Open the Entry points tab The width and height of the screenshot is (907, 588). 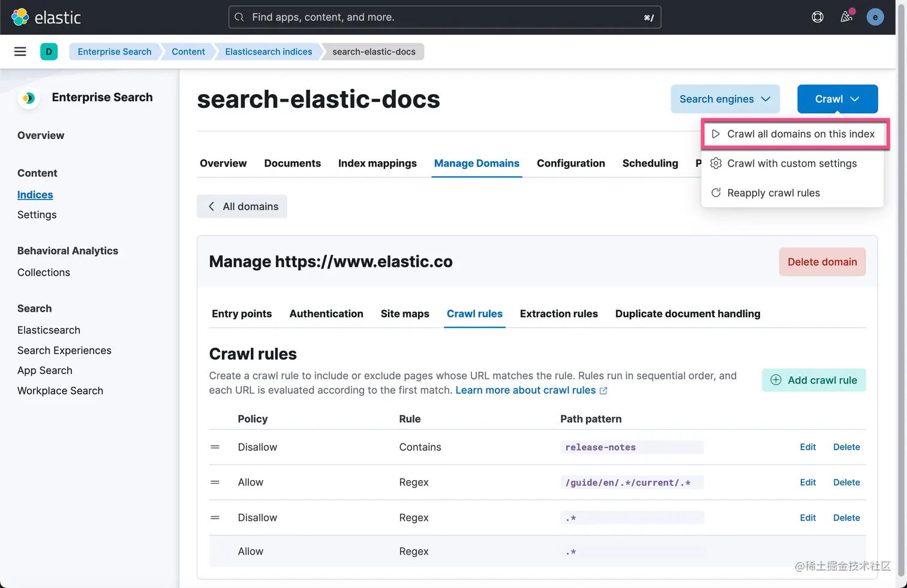(x=242, y=314)
